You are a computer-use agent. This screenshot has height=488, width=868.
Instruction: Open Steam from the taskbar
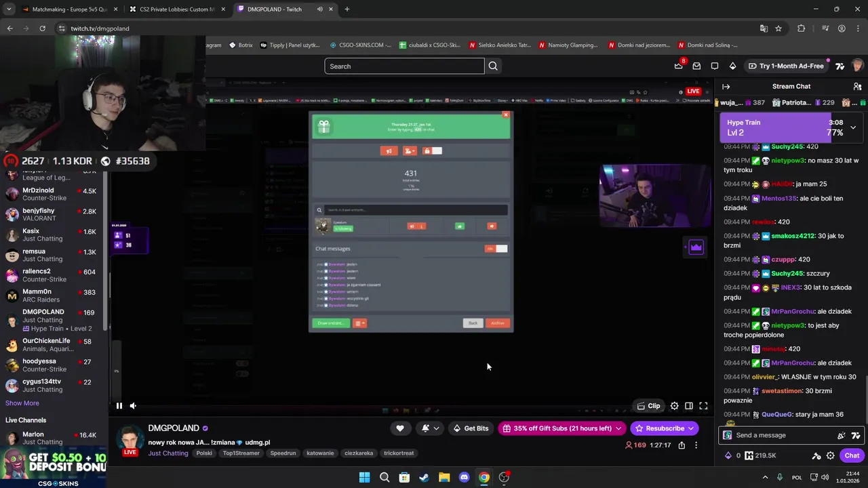click(424, 477)
